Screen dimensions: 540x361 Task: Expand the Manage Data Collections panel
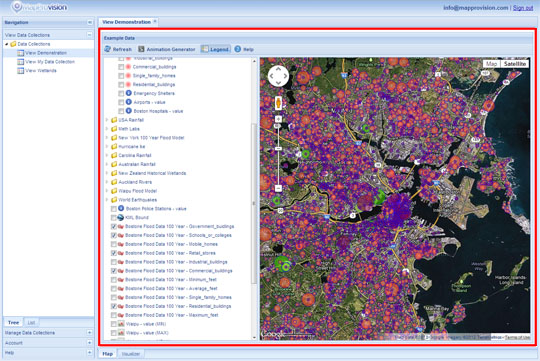click(90, 333)
